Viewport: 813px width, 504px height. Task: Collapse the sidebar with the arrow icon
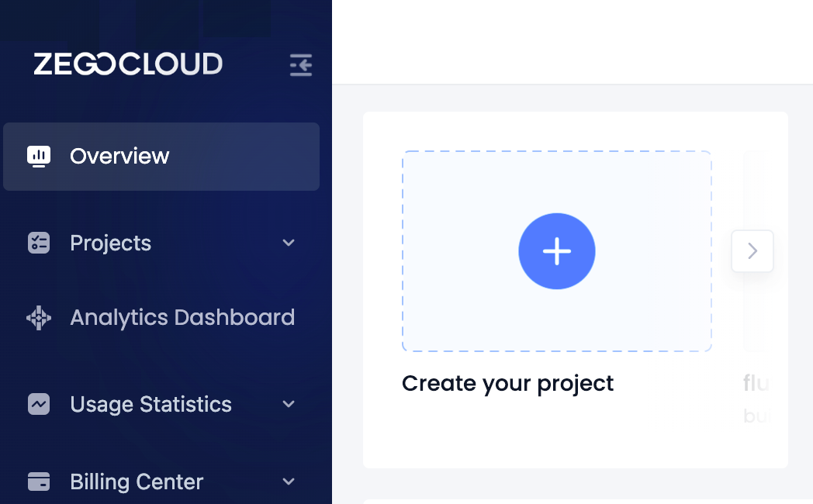point(301,65)
